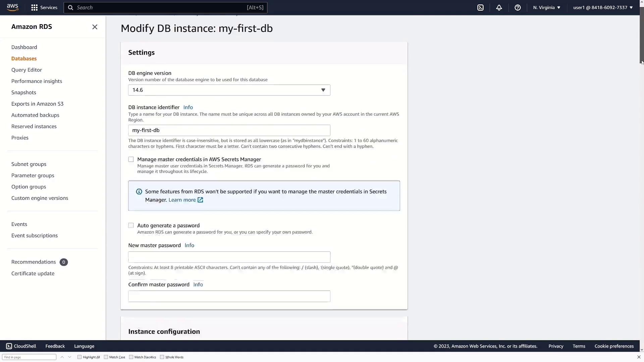Enable Manage master credentials in Secrets Manager
The width and height of the screenshot is (644, 362).
[131, 159]
